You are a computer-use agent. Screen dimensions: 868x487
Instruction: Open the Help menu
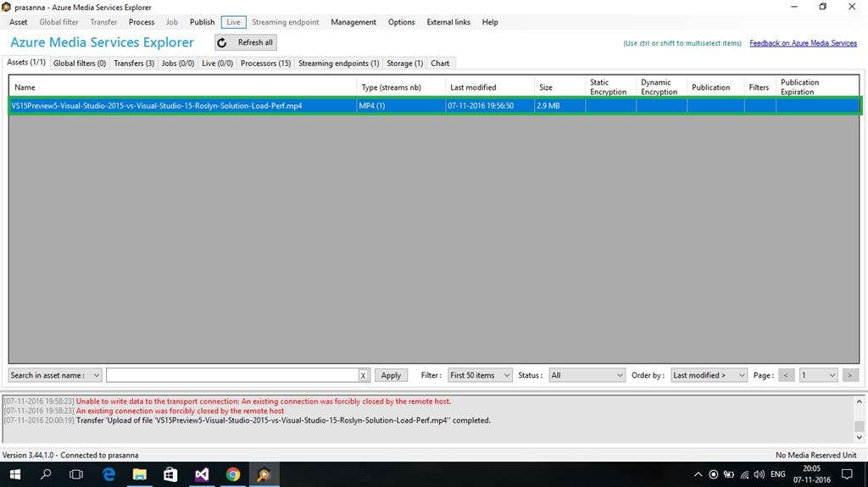490,22
